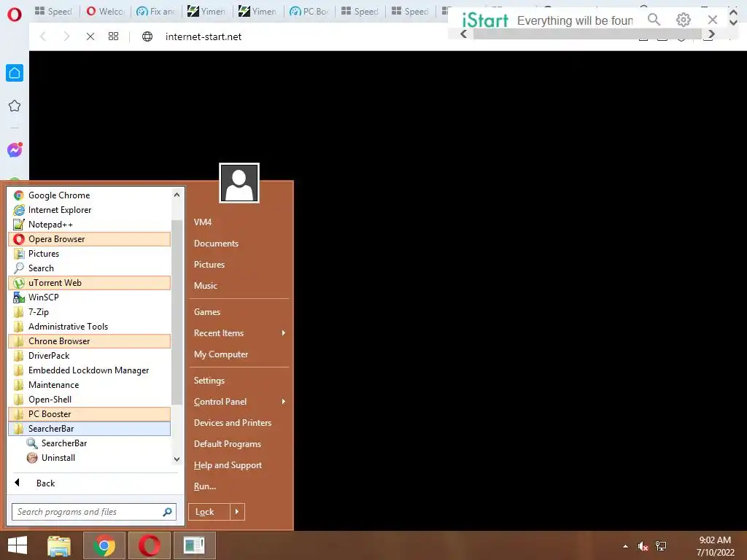This screenshot has height=560, width=747.
Task: Open Games from the Start menu
Action: (206, 312)
